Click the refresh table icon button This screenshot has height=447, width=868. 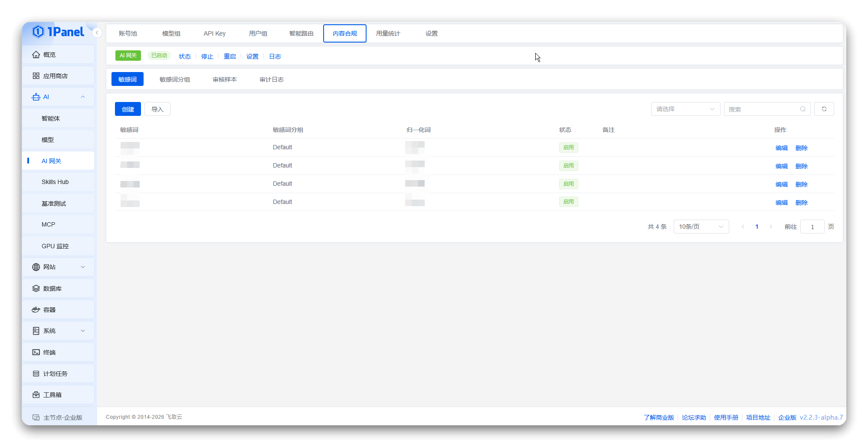824,109
